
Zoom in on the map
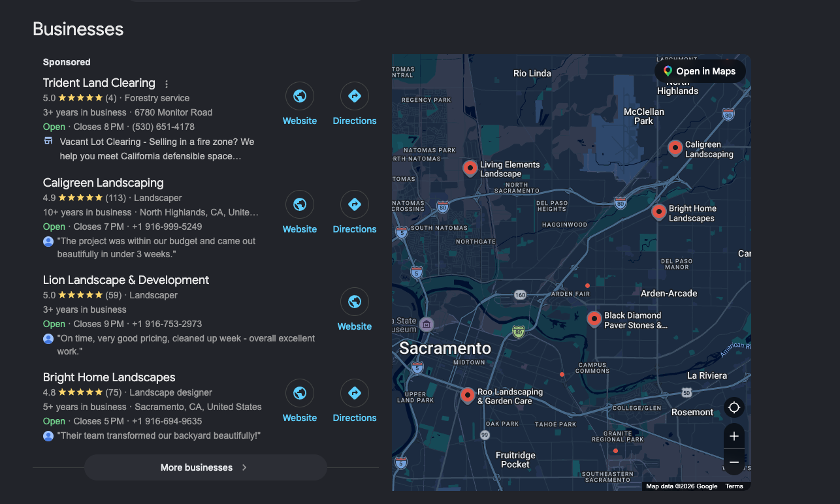point(734,436)
